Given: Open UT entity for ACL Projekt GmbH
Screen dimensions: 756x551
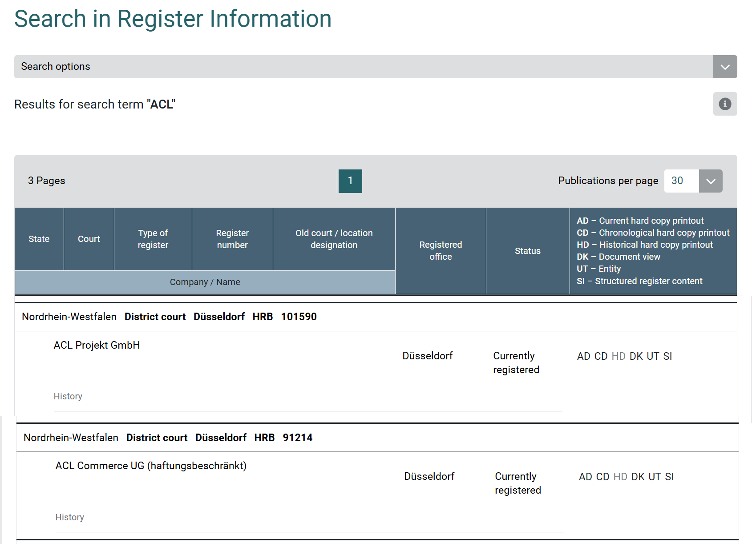Looking at the screenshot, I should pos(653,356).
